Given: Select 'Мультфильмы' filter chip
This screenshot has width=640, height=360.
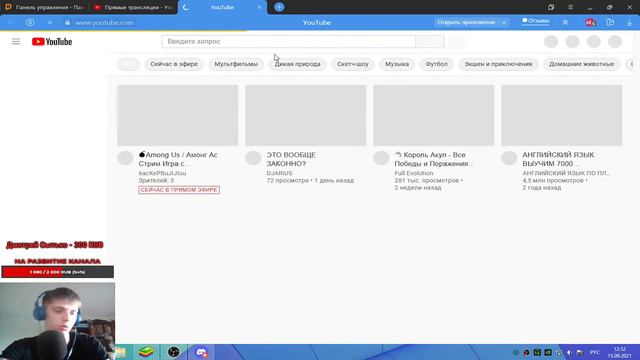Looking at the screenshot, I should (236, 64).
